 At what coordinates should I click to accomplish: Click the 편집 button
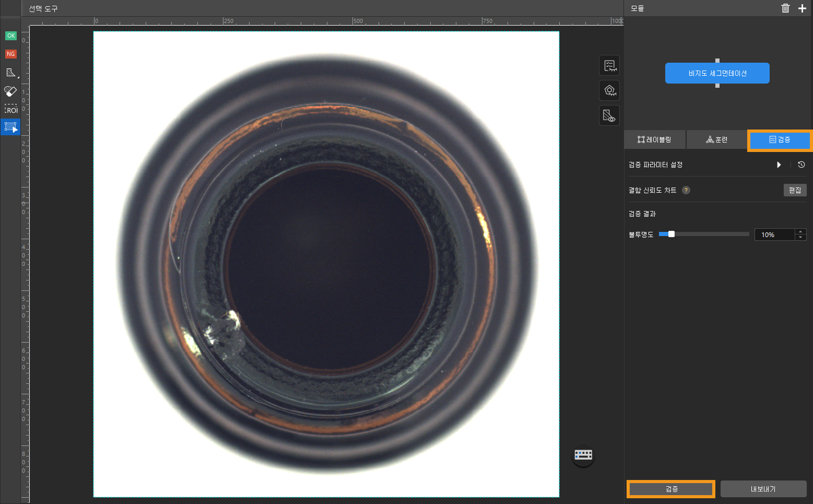pyautogui.click(x=795, y=190)
